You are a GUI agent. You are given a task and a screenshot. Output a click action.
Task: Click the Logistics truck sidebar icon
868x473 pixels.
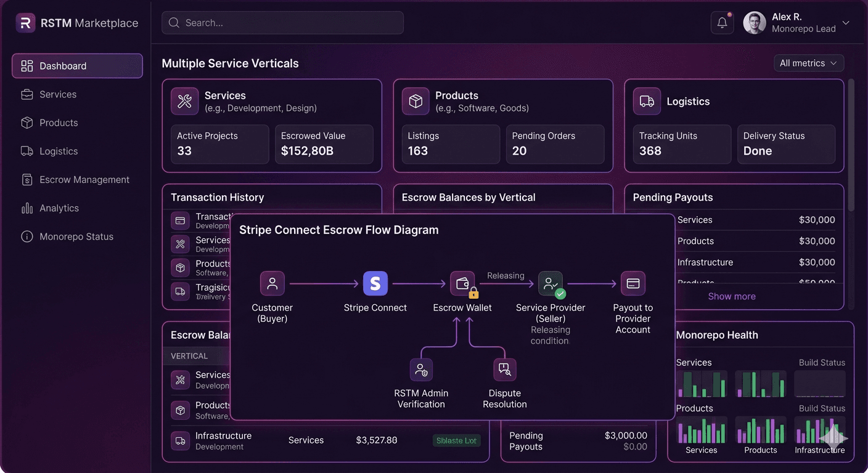pos(27,151)
